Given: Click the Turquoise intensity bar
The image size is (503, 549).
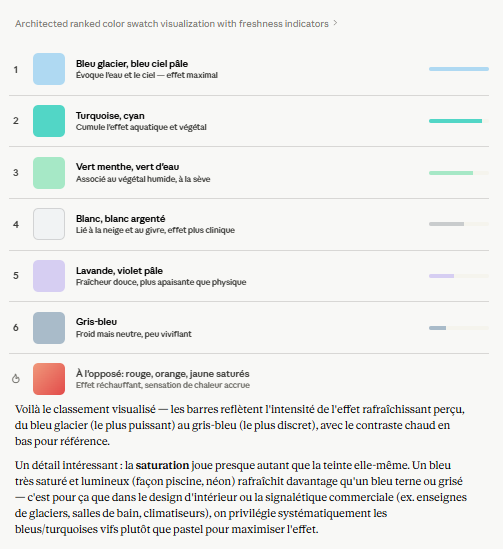Looking at the screenshot, I should tap(459, 121).
